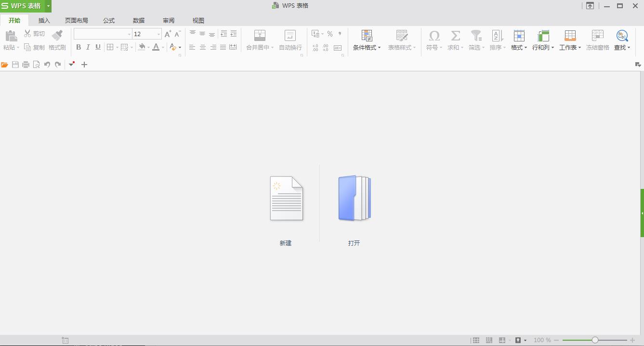Viewport: 644px width, 346px height.
Task: Click the 100 % zoom level text
Action: click(x=542, y=340)
